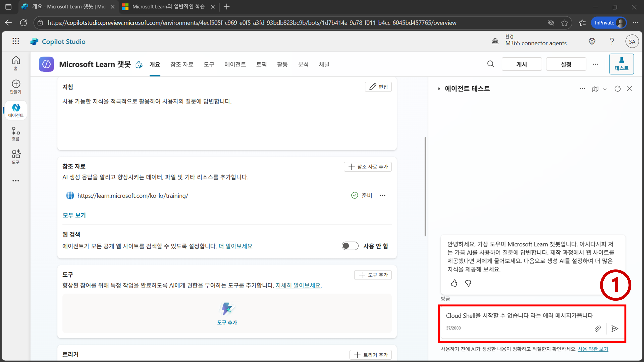Refresh the agent test conversation
644x362 pixels.
click(617, 89)
